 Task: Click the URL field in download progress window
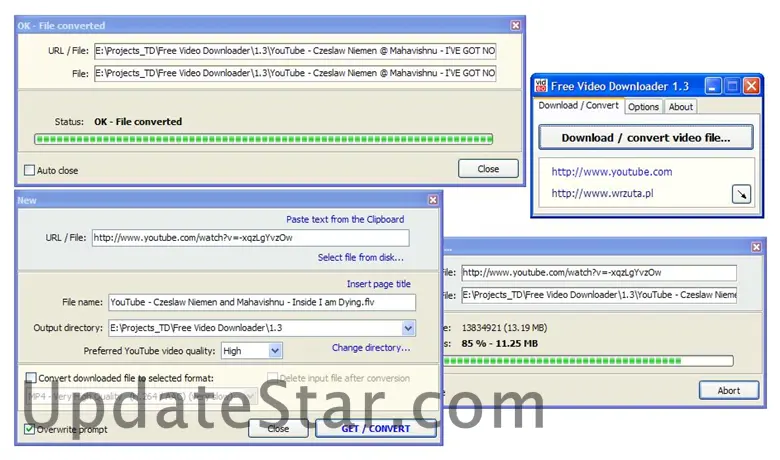(599, 273)
